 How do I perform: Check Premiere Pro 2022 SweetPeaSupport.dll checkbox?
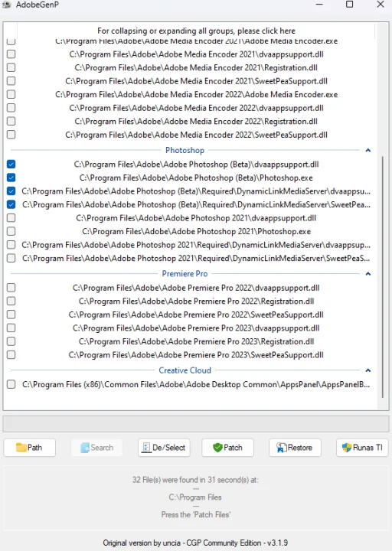pos(11,315)
